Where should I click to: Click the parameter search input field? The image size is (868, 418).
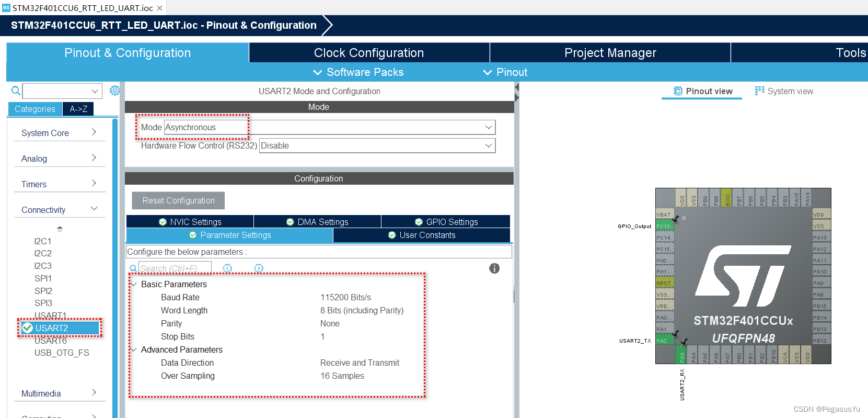pos(175,268)
